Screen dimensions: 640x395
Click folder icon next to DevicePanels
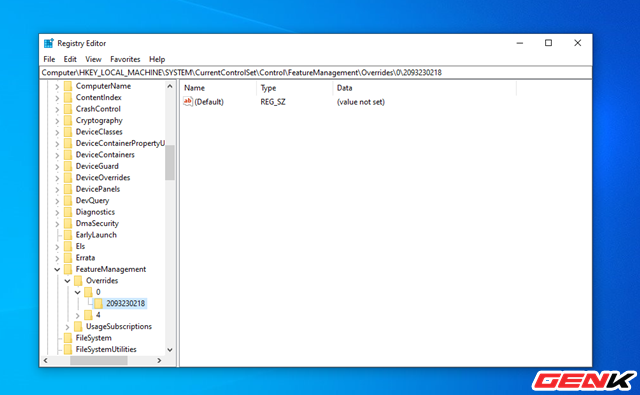68,189
